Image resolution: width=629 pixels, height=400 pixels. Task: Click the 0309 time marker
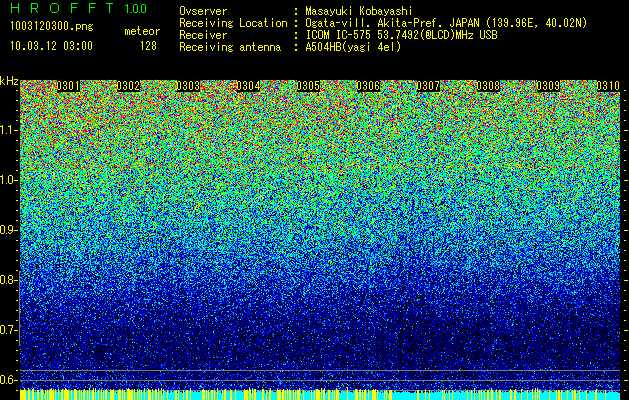[548, 86]
